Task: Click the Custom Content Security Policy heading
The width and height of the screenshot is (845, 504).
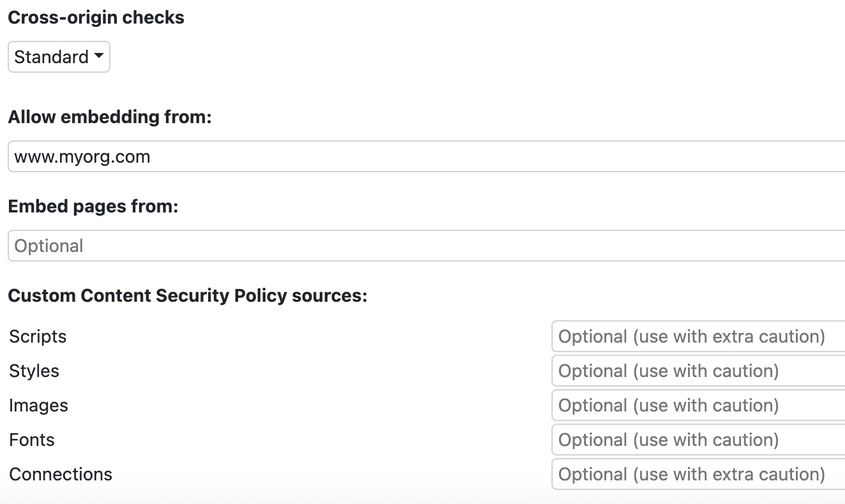Action: point(188,295)
